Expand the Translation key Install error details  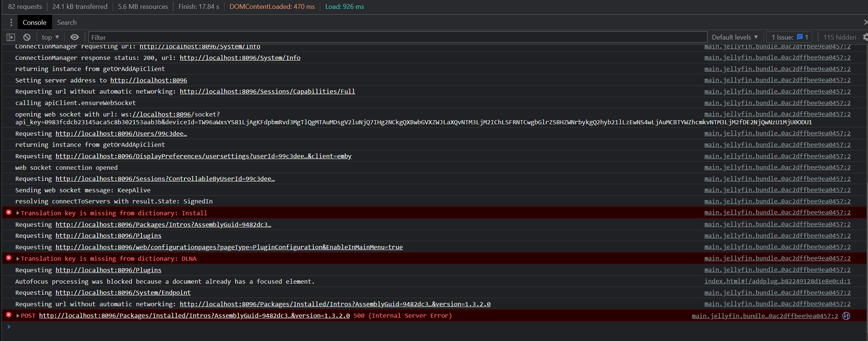pos(17,213)
